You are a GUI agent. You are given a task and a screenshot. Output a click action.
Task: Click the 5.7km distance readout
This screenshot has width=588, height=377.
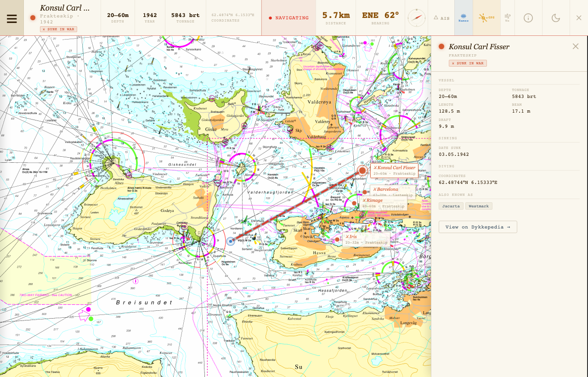[336, 15]
